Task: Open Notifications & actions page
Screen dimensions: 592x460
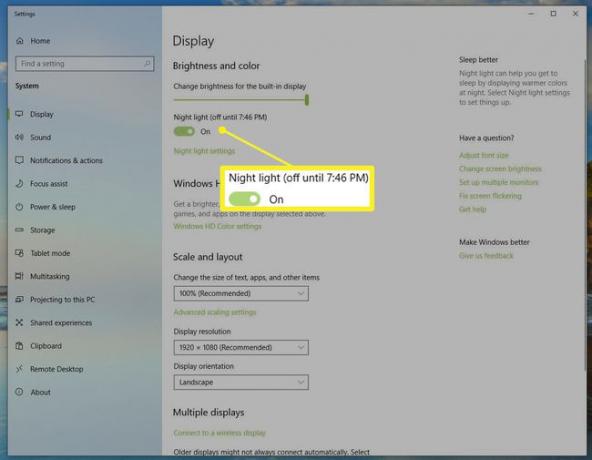Action: (66, 161)
